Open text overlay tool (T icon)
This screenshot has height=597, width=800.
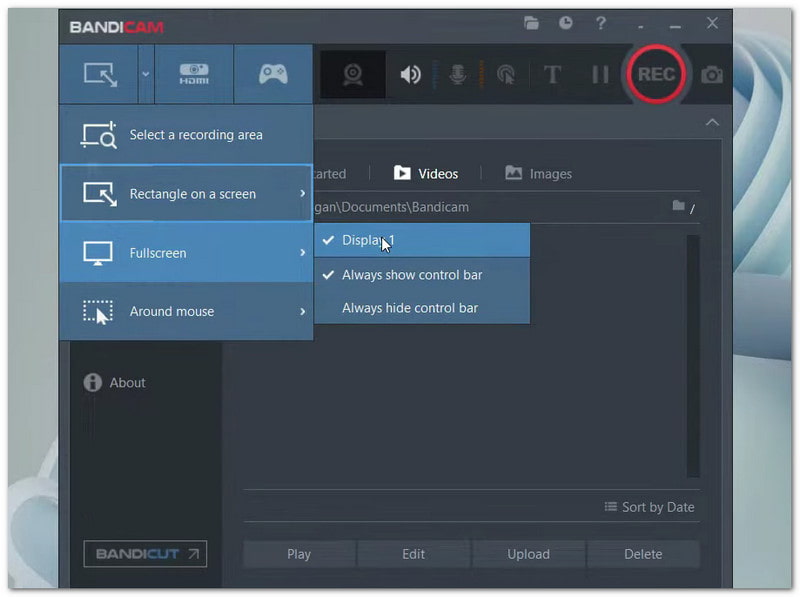(x=553, y=74)
